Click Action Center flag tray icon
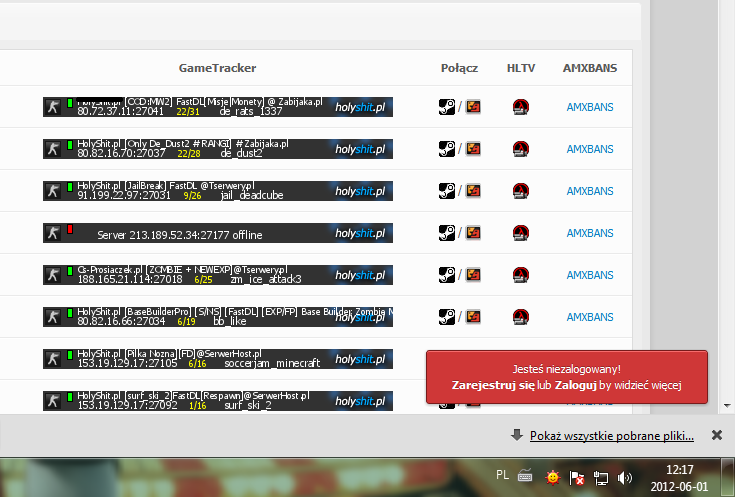Screen dimensions: 737x498 click(577, 478)
